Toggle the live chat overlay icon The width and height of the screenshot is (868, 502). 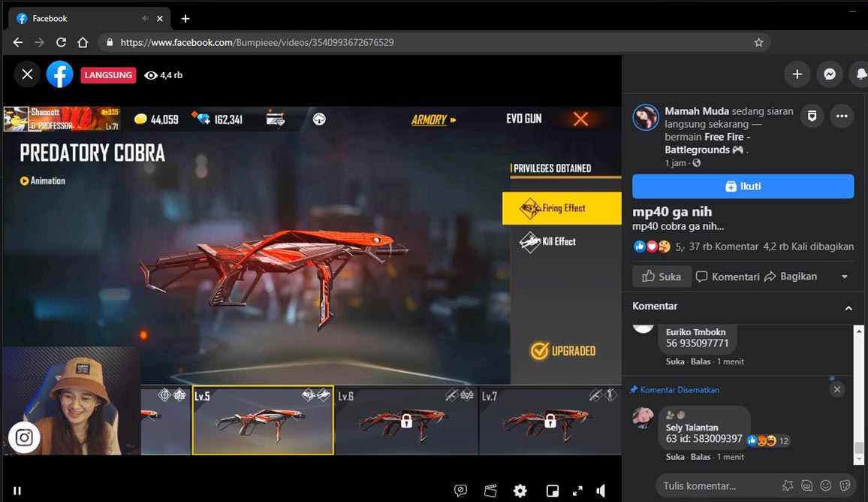point(460,491)
